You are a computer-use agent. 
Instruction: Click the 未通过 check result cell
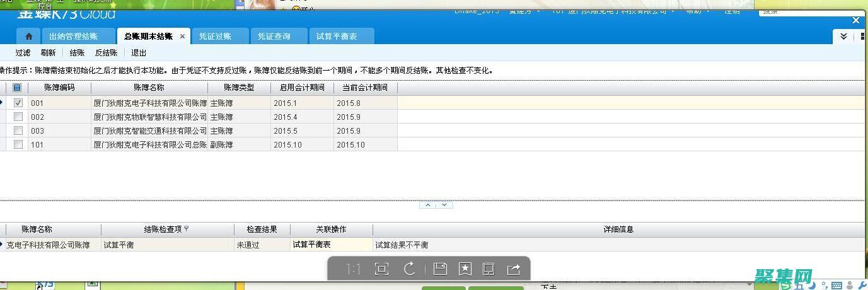pos(262,245)
